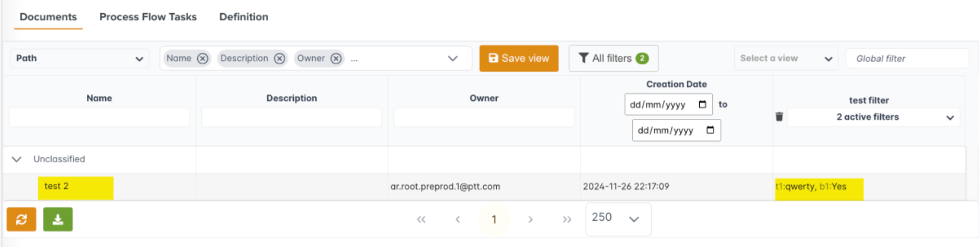Open calendar picker for end creation date
This screenshot has width=980, height=247.
(x=710, y=130)
